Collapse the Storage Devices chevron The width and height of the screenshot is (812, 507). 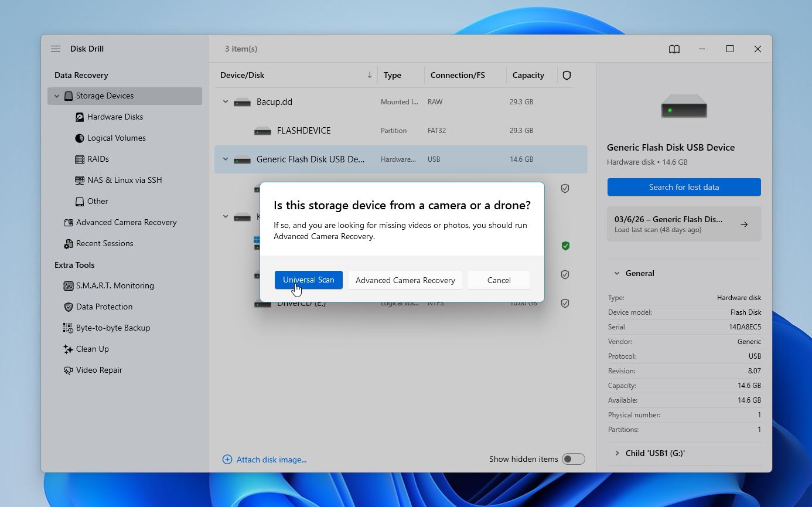(57, 96)
